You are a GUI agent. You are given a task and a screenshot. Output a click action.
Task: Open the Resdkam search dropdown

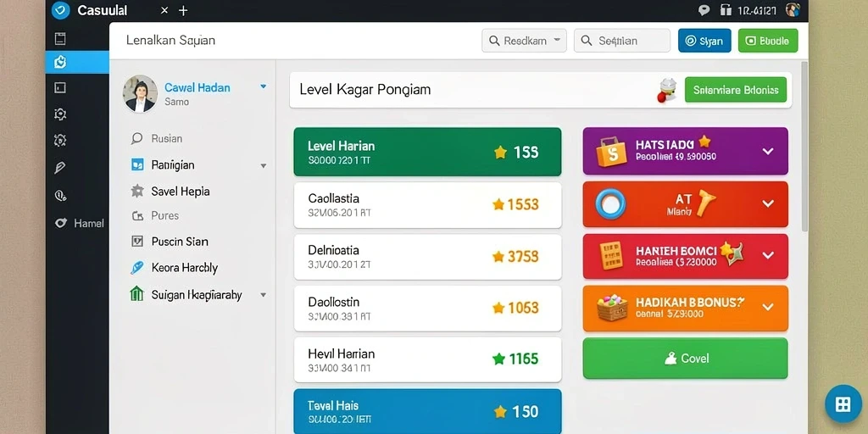coord(524,41)
